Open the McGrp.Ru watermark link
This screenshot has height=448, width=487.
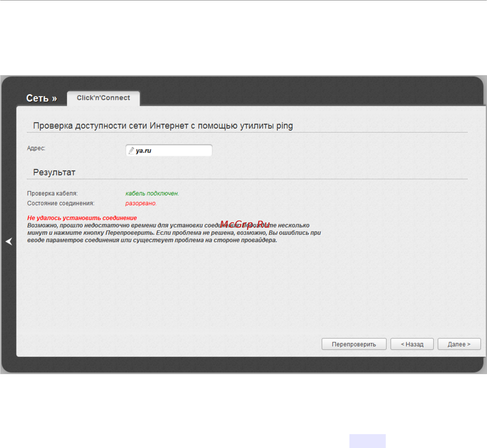[245, 224]
